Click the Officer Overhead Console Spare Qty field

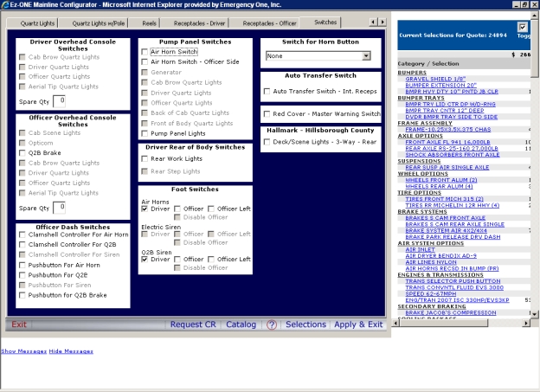click(59, 208)
